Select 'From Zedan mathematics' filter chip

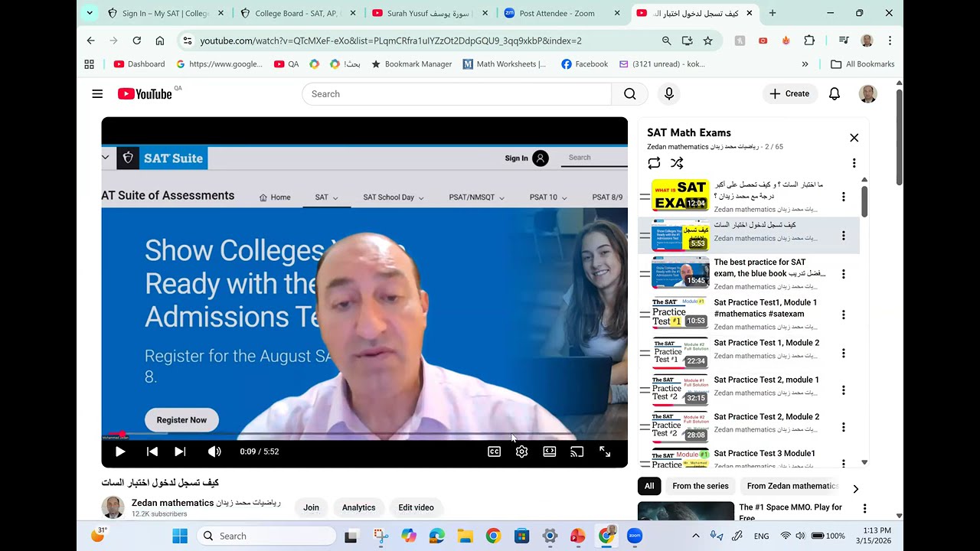point(792,486)
